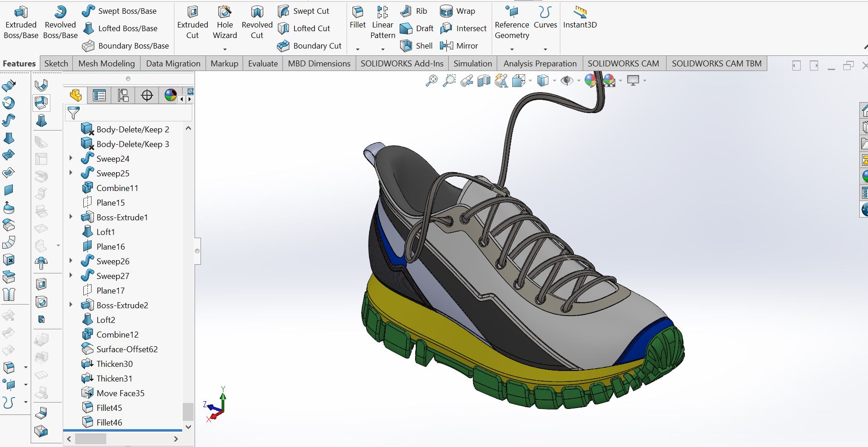Image resolution: width=868 pixels, height=447 pixels.
Task: Click the Section View icon
Action: [484, 81]
